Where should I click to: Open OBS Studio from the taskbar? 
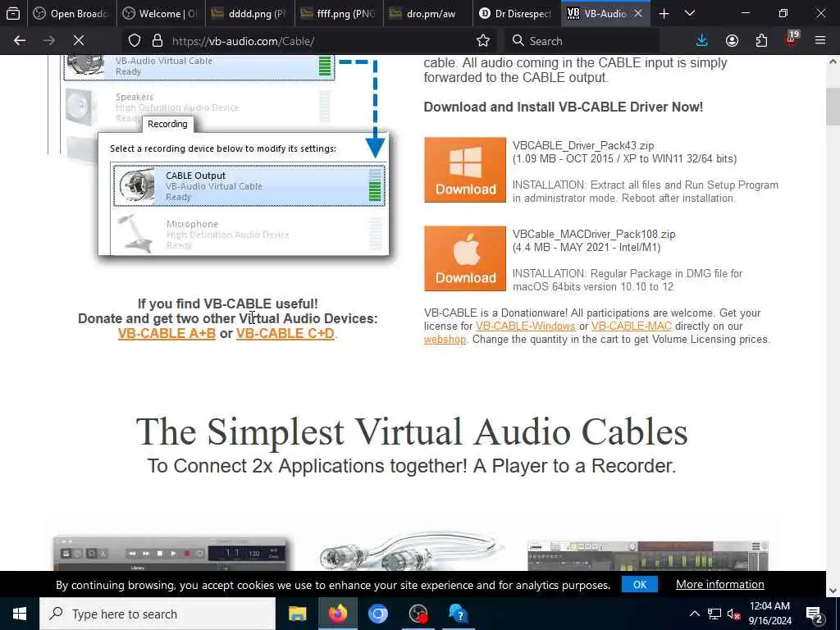pyautogui.click(x=418, y=614)
